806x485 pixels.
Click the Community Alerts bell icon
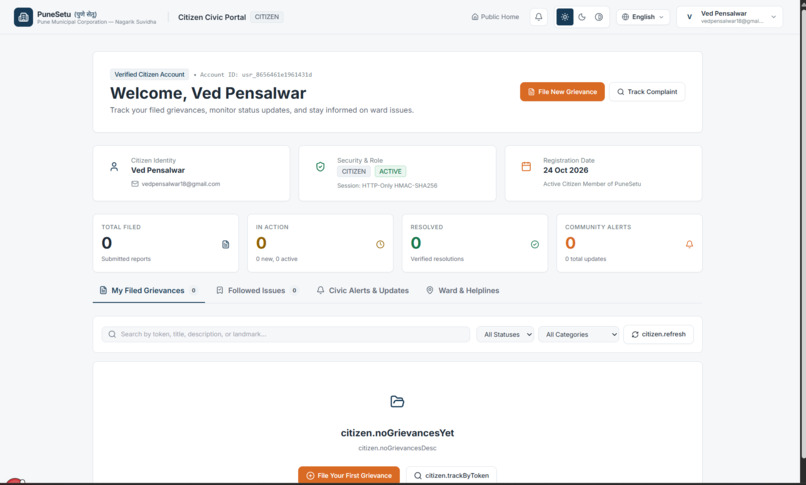(x=689, y=245)
